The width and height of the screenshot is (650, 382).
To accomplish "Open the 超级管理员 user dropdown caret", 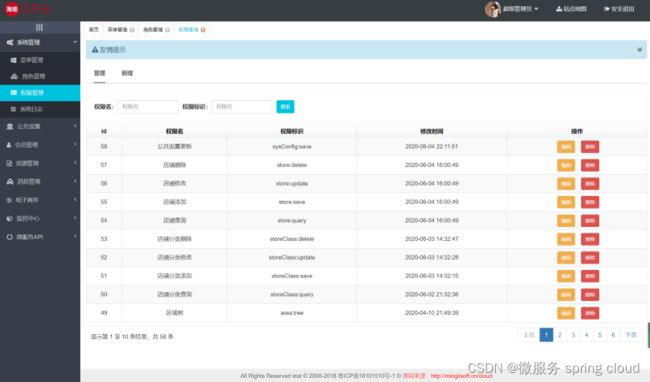I will (x=536, y=9).
